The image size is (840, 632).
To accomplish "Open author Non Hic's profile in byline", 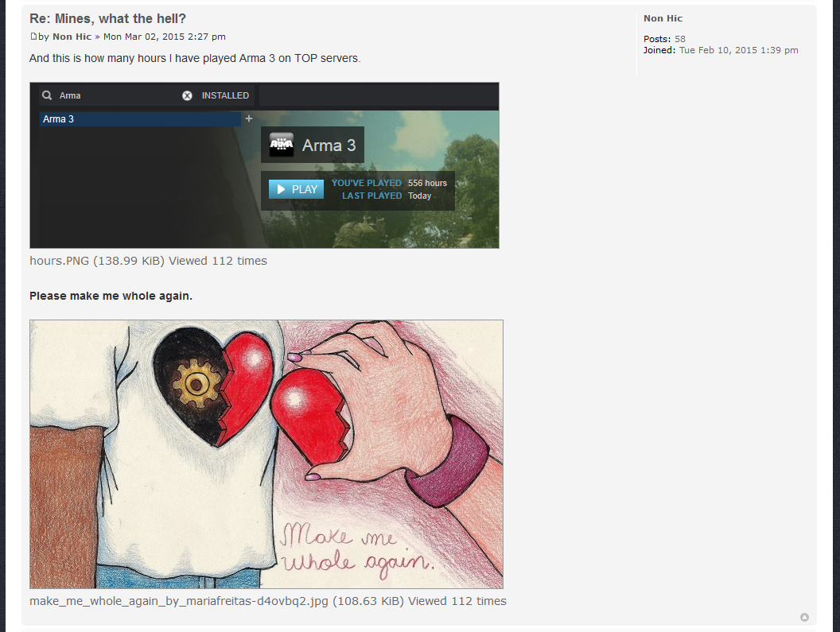I will [x=72, y=37].
